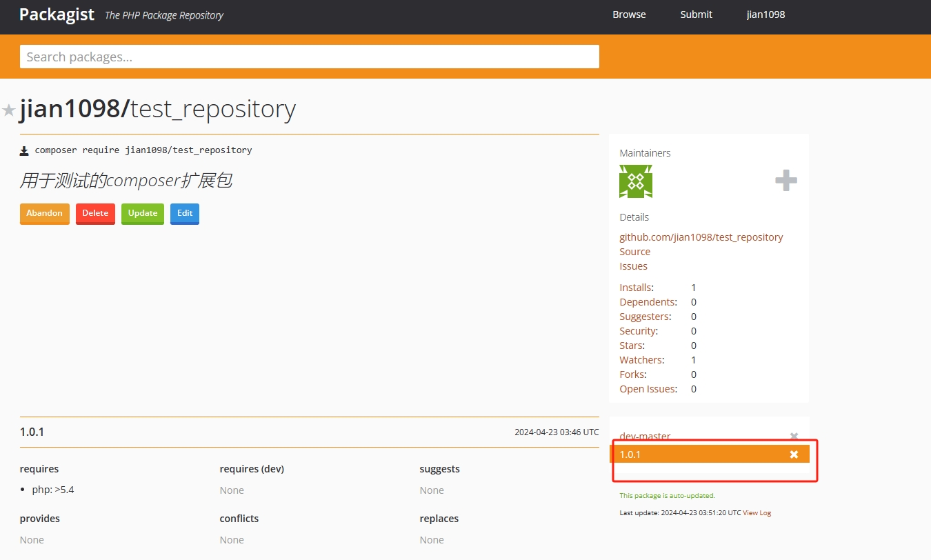Open the Submit menu item

[696, 14]
